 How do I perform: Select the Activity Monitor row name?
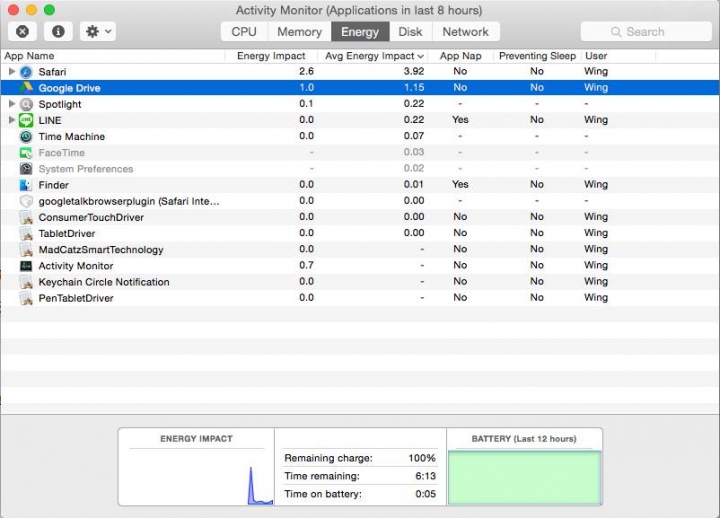point(76,266)
